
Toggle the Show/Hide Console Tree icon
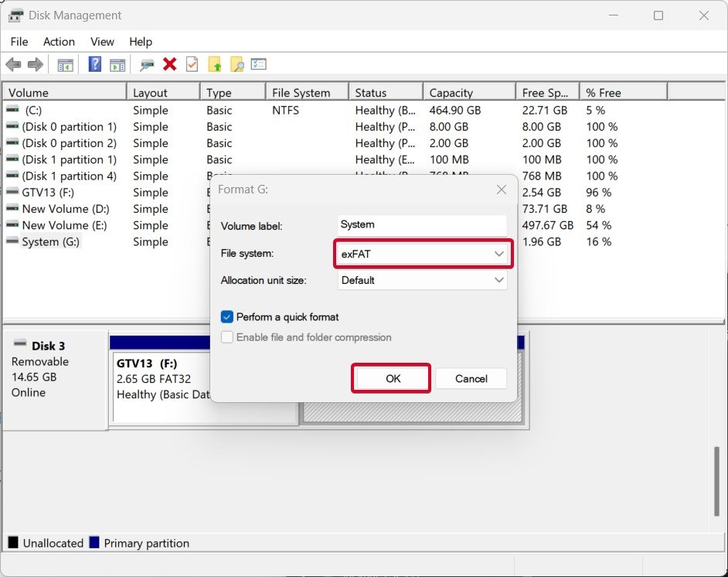coord(65,64)
